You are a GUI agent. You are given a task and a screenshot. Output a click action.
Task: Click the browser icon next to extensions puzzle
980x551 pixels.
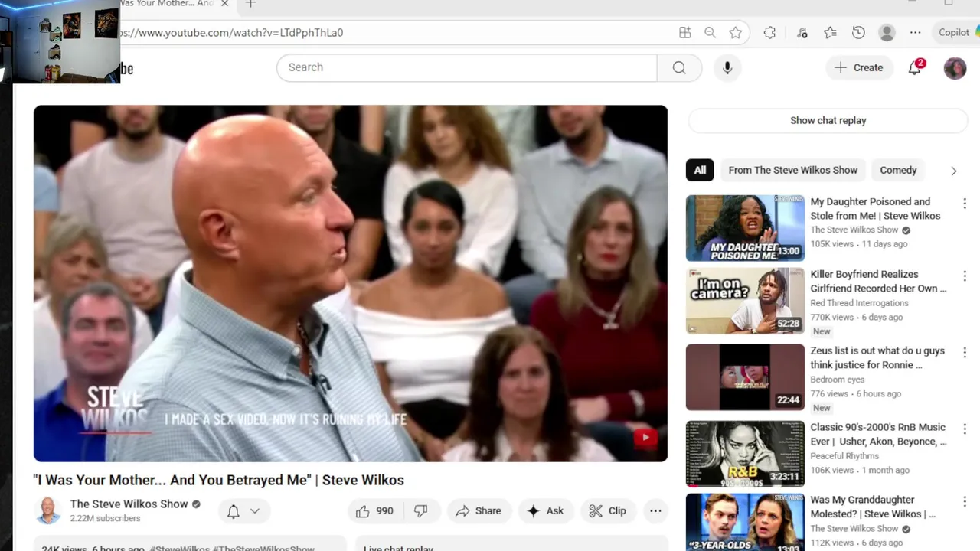pos(802,32)
